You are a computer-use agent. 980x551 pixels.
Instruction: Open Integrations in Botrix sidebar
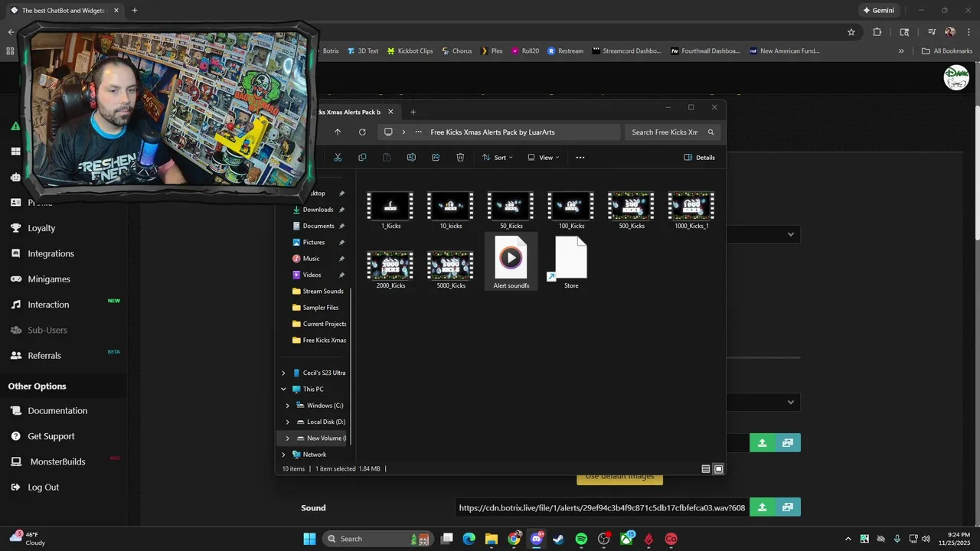click(51, 253)
